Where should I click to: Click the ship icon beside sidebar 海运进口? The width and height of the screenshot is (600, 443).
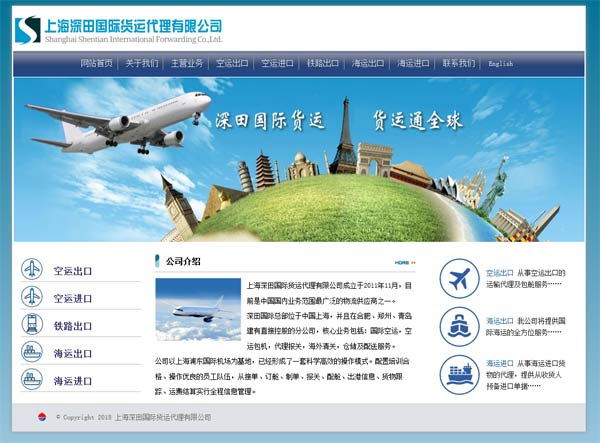pyautogui.click(x=33, y=380)
